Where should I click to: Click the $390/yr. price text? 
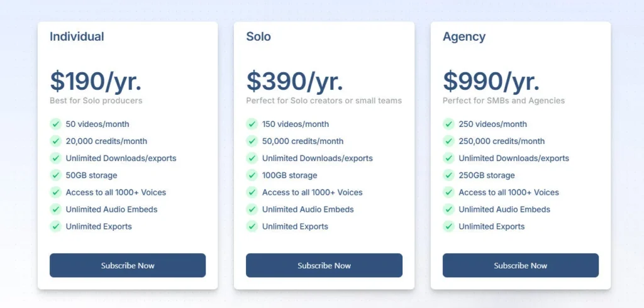pos(294,81)
